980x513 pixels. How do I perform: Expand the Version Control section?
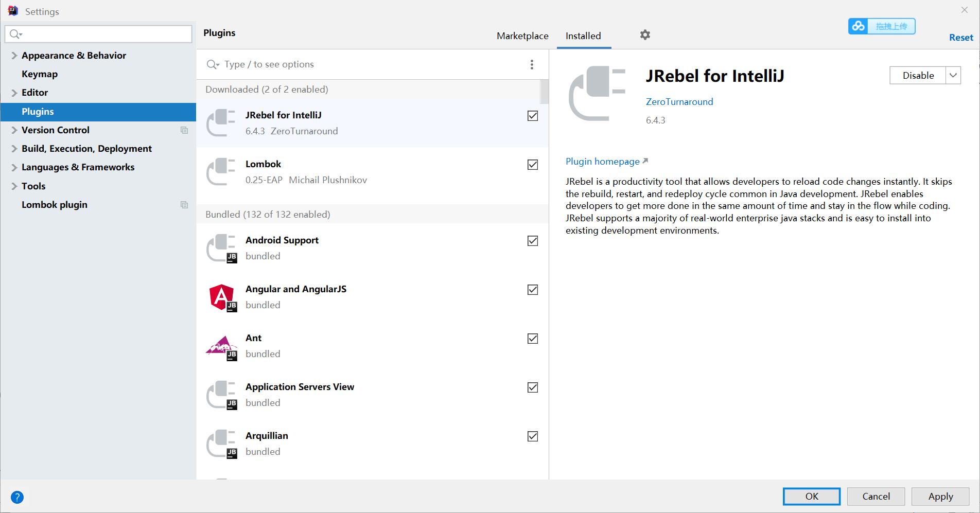(x=14, y=130)
